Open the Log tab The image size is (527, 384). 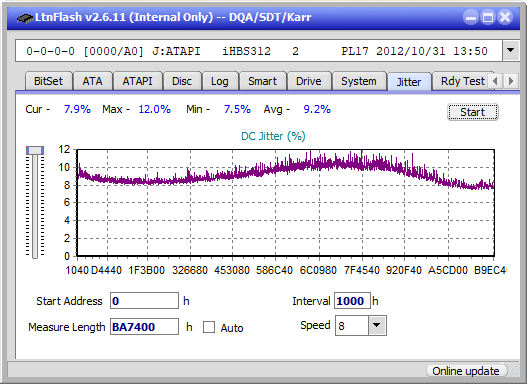(x=219, y=81)
